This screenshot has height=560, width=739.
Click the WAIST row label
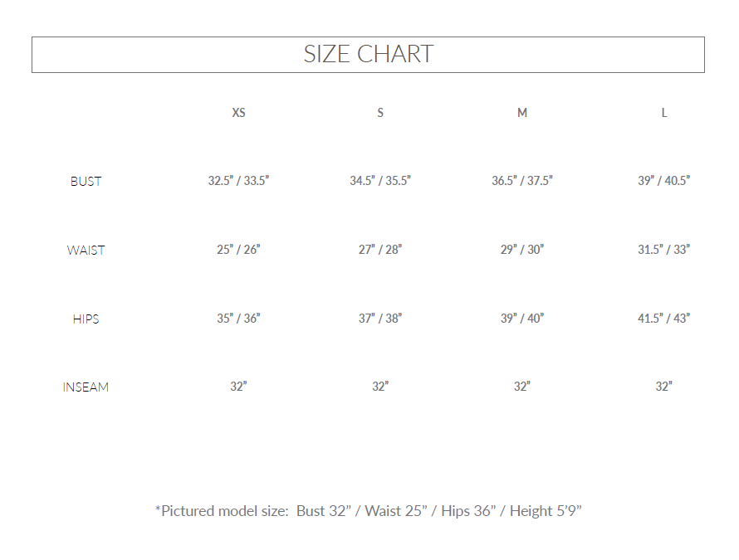pyautogui.click(x=86, y=250)
